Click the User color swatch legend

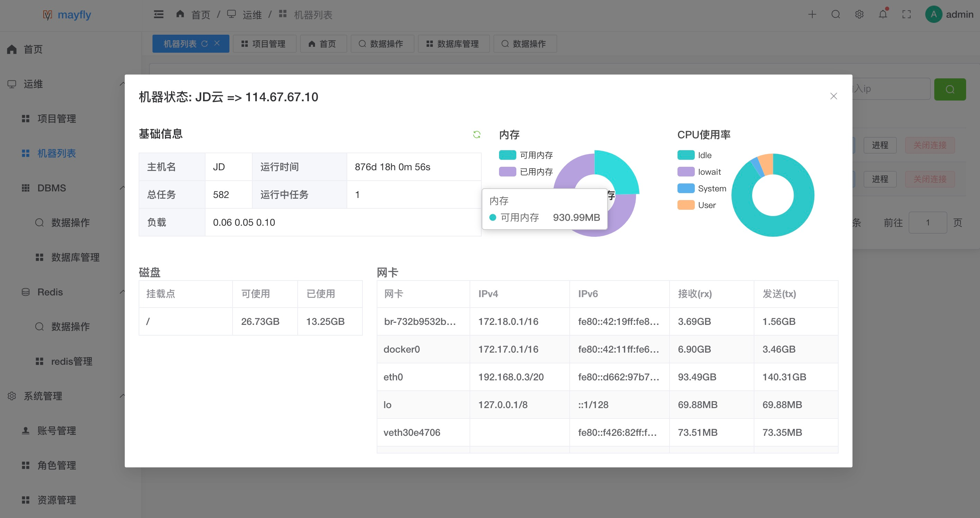click(x=685, y=205)
